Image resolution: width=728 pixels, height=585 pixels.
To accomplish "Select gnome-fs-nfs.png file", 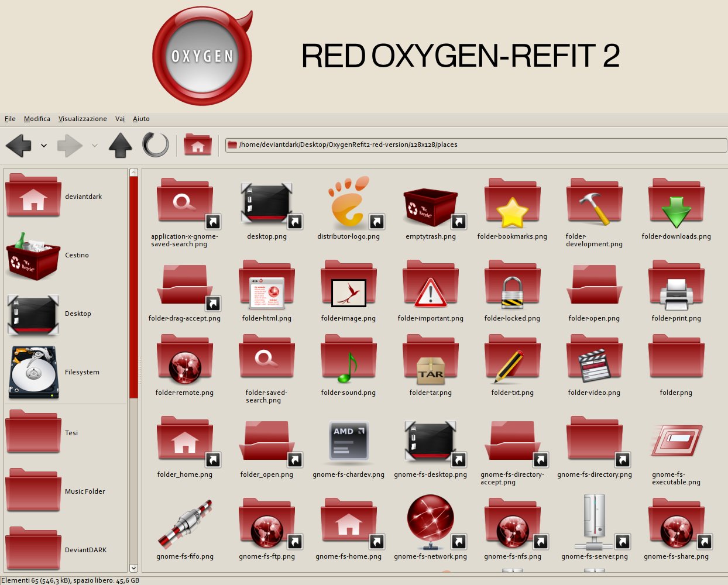I will click(x=513, y=529).
